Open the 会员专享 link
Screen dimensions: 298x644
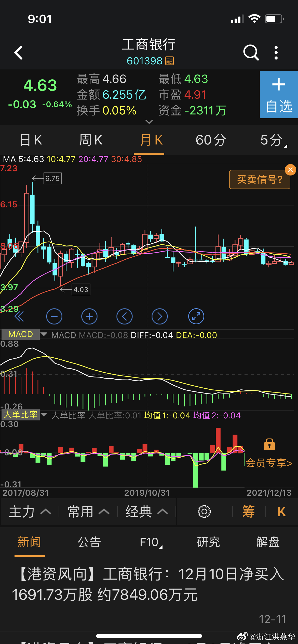[x=269, y=463]
